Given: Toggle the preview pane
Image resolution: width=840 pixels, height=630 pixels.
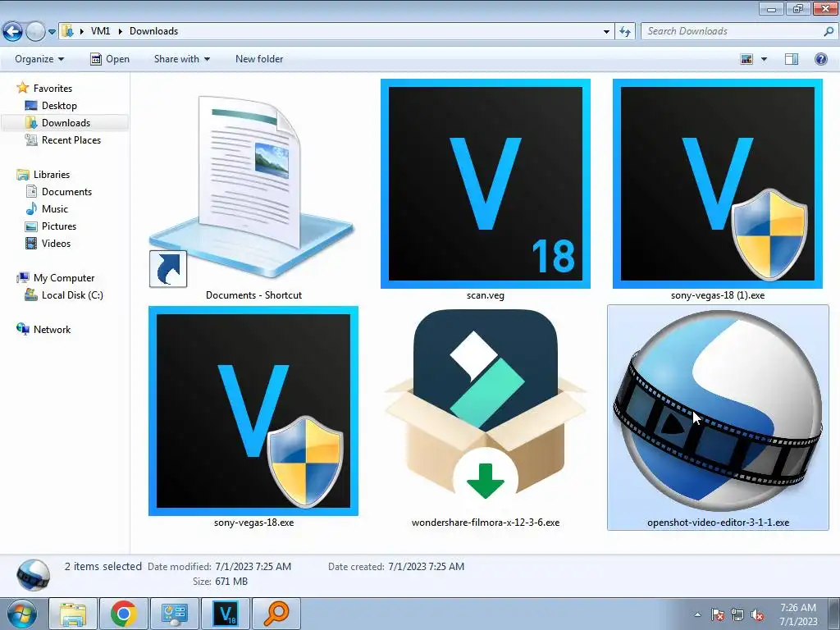Looking at the screenshot, I should (x=792, y=59).
